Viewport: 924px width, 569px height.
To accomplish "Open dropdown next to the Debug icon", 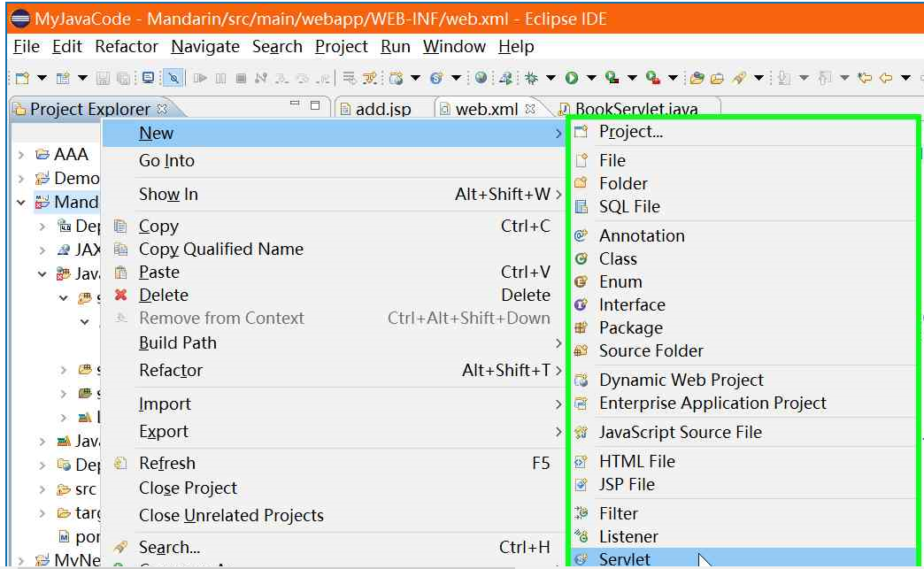I will [x=551, y=78].
